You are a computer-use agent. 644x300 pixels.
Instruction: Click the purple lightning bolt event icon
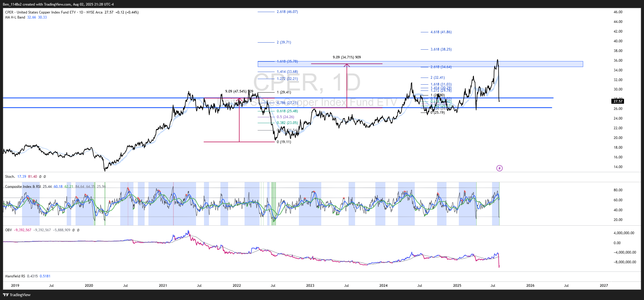[x=499, y=168]
